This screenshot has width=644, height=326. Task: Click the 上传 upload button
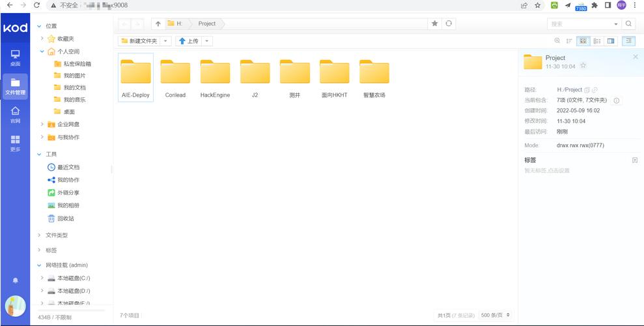tap(189, 41)
